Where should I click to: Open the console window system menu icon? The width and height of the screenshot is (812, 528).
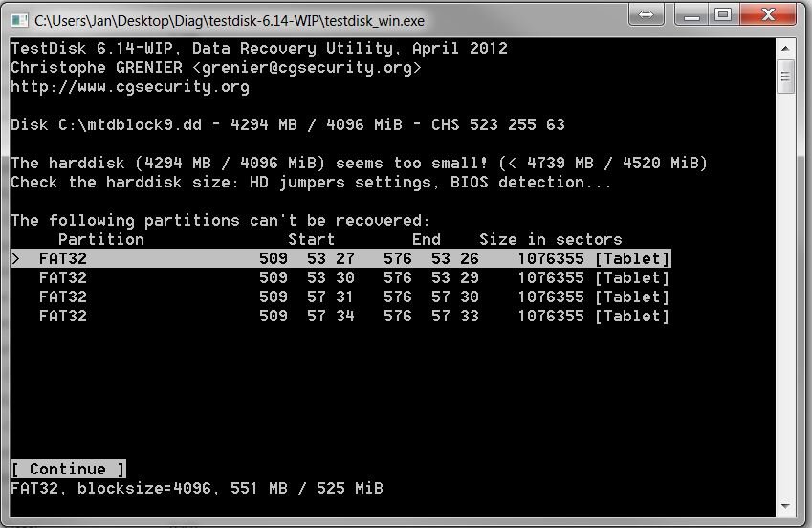tap(20, 21)
